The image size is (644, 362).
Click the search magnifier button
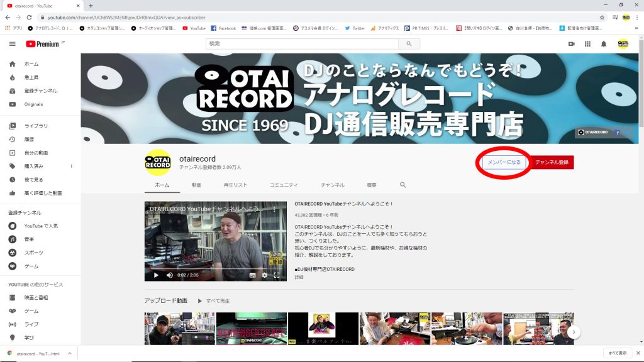409,43
